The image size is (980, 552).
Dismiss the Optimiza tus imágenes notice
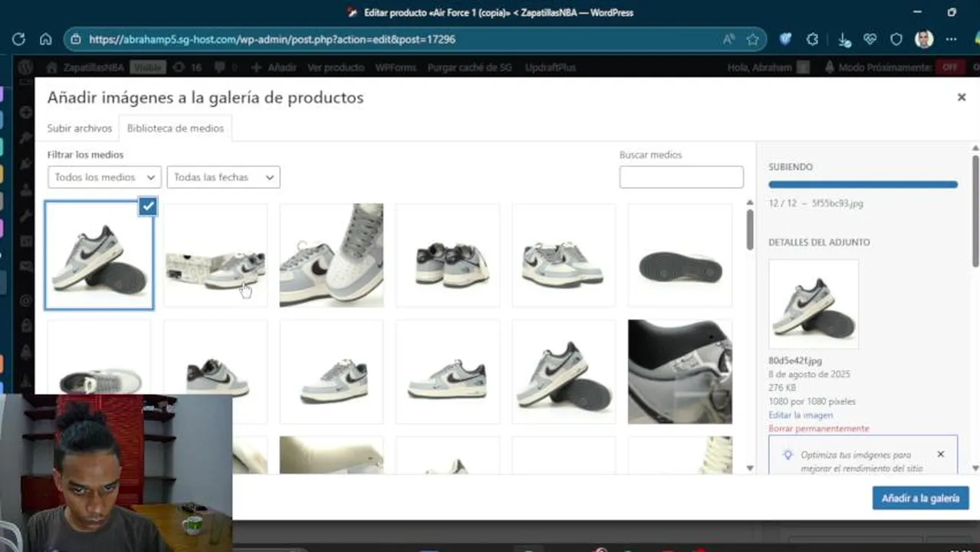coord(941,454)
